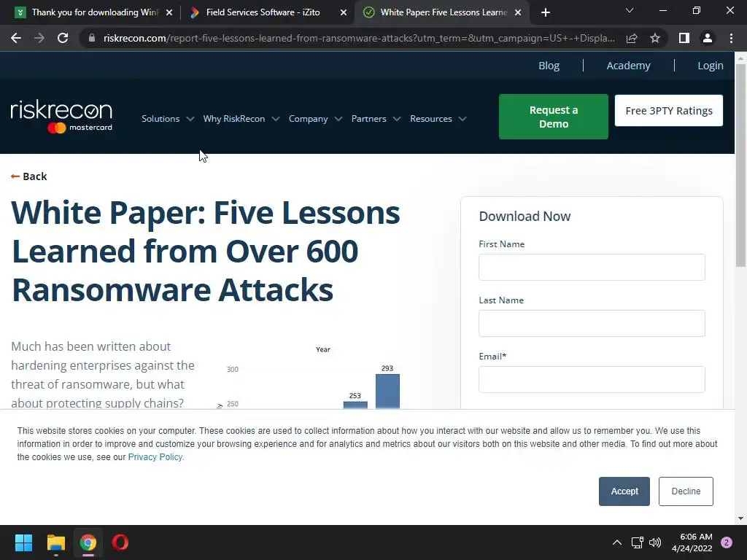Share this page via the share icon
Image resolution: width=747 pixels, height=560 pixels.
pyautogui.click(x=632, y=38)
